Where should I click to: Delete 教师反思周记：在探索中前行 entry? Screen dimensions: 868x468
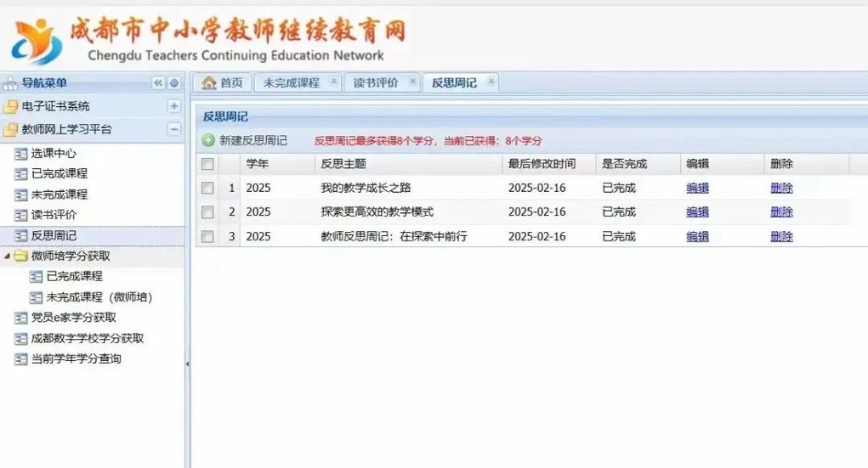coord(781,237)
